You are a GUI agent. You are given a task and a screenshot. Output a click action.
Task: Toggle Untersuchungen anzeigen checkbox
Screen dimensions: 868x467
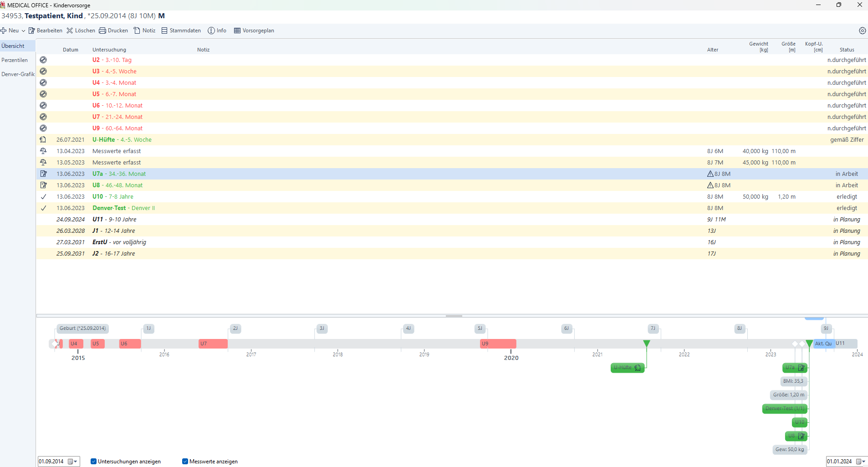click(93, 462)
